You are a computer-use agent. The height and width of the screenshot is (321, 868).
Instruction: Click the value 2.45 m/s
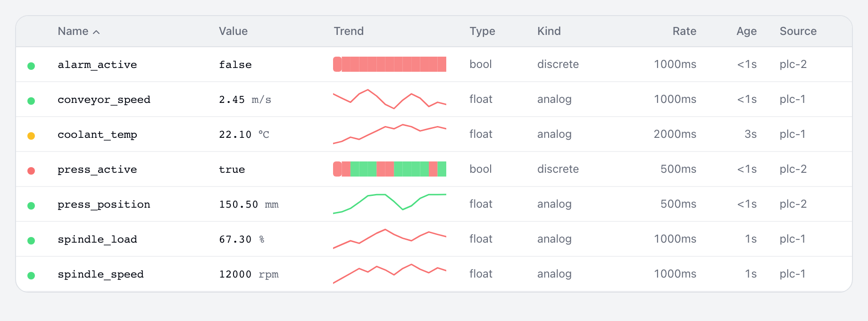pyautogui.click(x=245, y=100)
